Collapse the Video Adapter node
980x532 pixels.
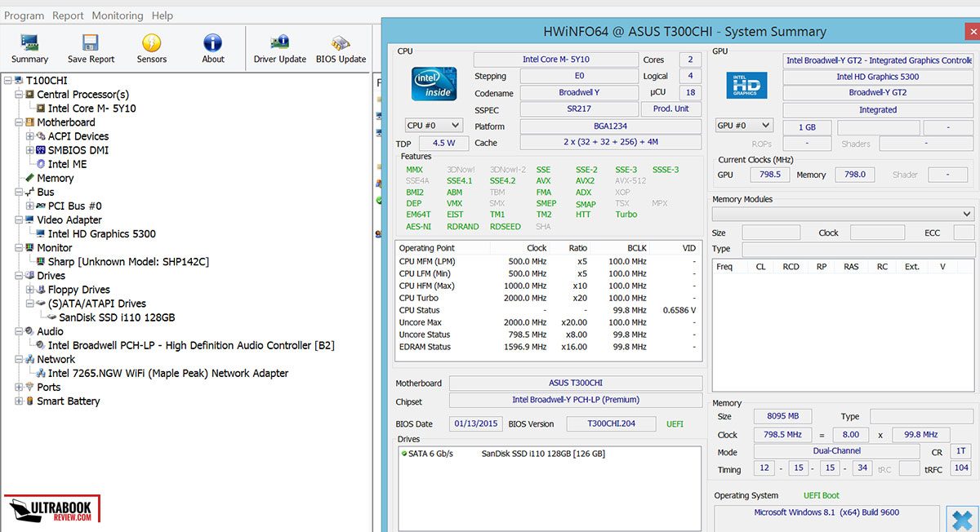tap(19, 219)
